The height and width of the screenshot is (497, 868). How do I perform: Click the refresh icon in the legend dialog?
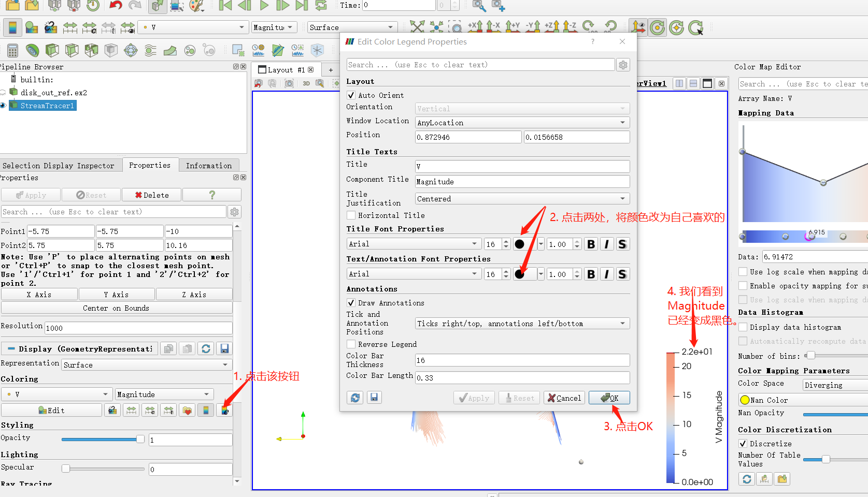[x=355, y=397]
